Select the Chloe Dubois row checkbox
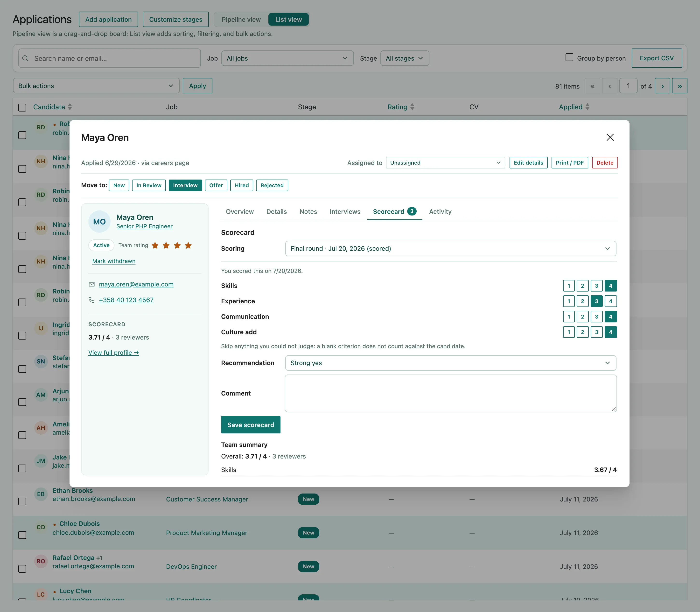Viewport: 700px width, 612px height. pyautogui.click(x=22, y=535)
